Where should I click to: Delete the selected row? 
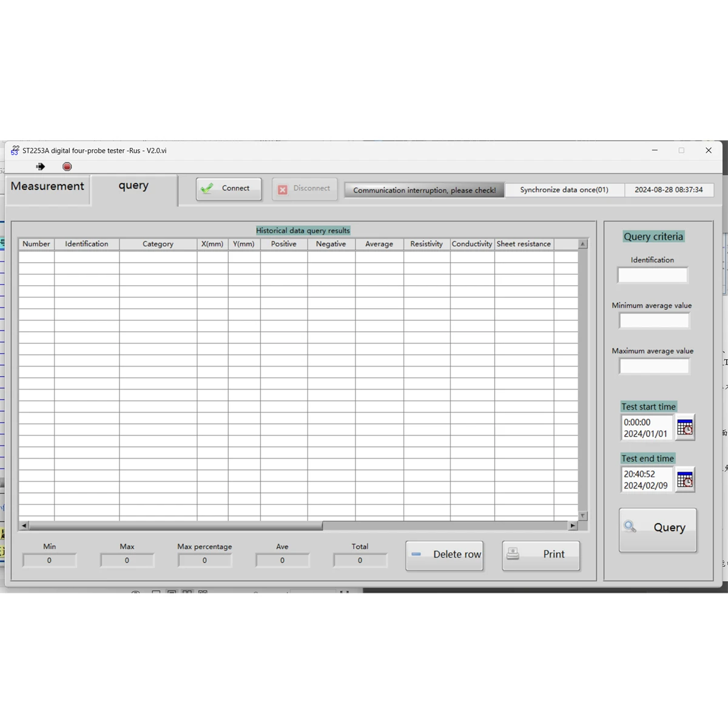(x=444, y=555)
